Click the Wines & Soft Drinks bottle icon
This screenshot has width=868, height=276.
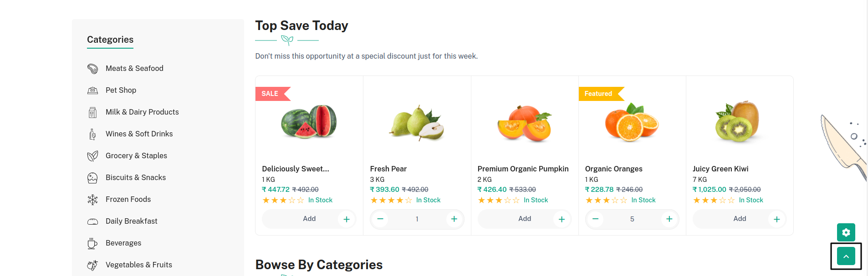coord(92,134)
